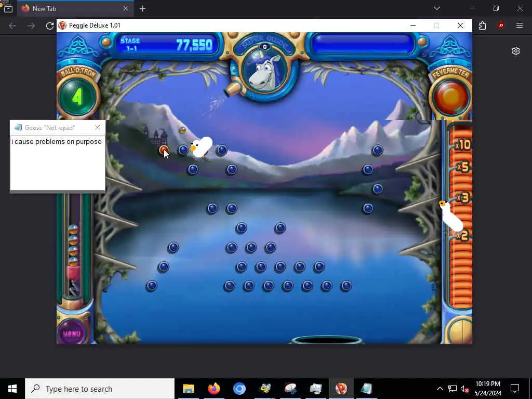The image size is (532, 399).
Task: Open the list all tabs dropdown
Action: [436, 8]
